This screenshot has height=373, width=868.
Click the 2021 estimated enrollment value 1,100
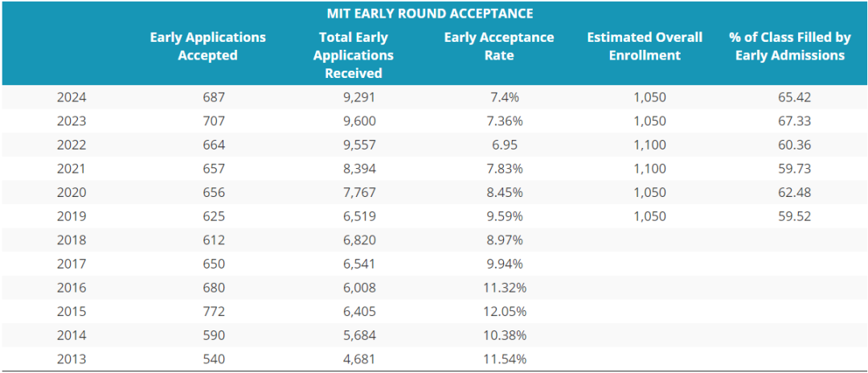coord(649,169)
